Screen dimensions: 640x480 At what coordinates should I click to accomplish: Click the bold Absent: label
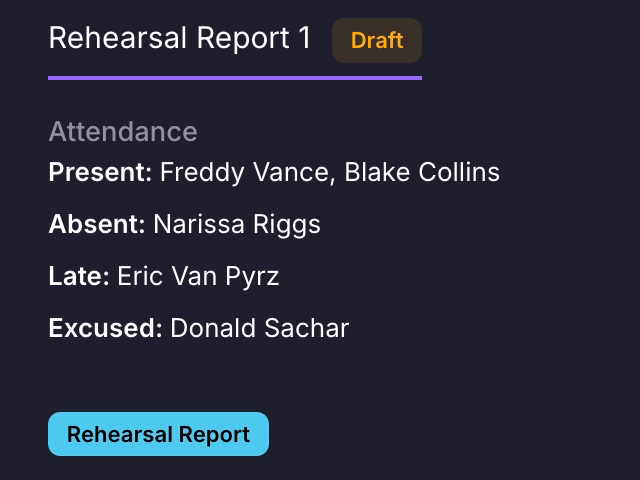97,224
